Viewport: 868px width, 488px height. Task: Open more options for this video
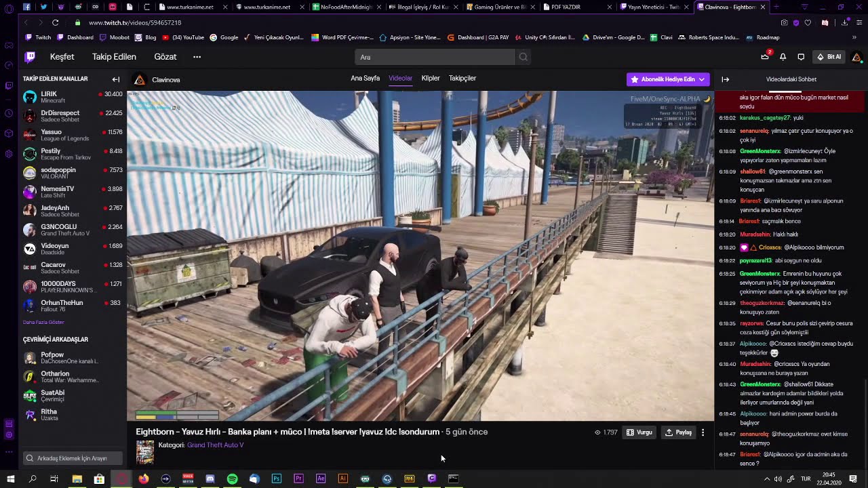[x=703, y=432]
